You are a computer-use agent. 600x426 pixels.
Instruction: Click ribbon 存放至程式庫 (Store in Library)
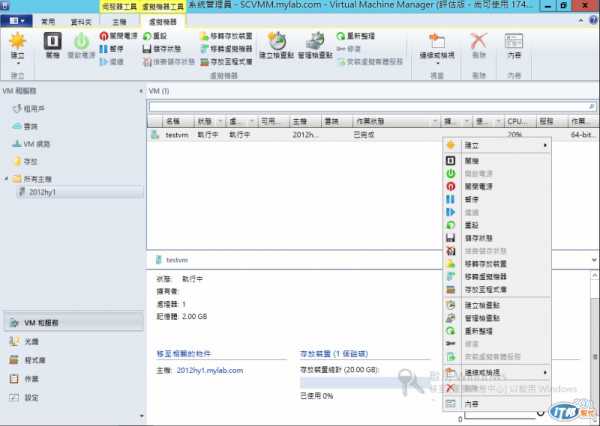click(x=226, y=62)
